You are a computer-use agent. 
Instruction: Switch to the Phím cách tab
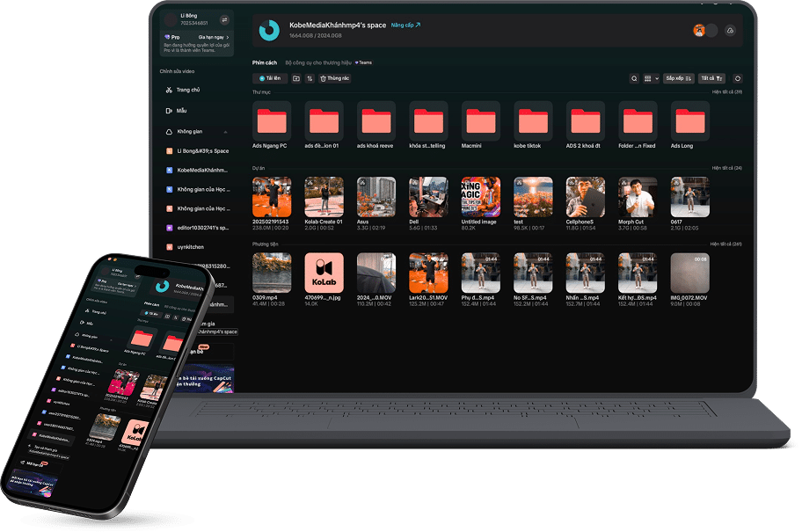(265, 62)
